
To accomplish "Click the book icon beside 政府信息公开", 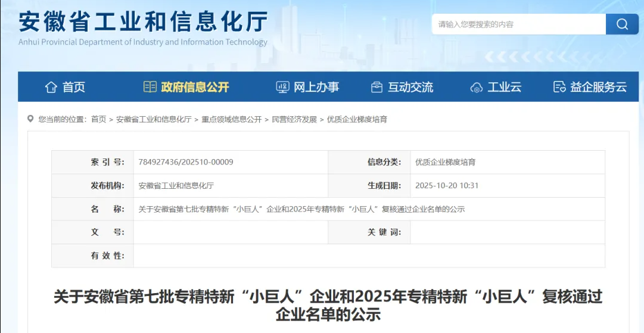I will 150,87.
